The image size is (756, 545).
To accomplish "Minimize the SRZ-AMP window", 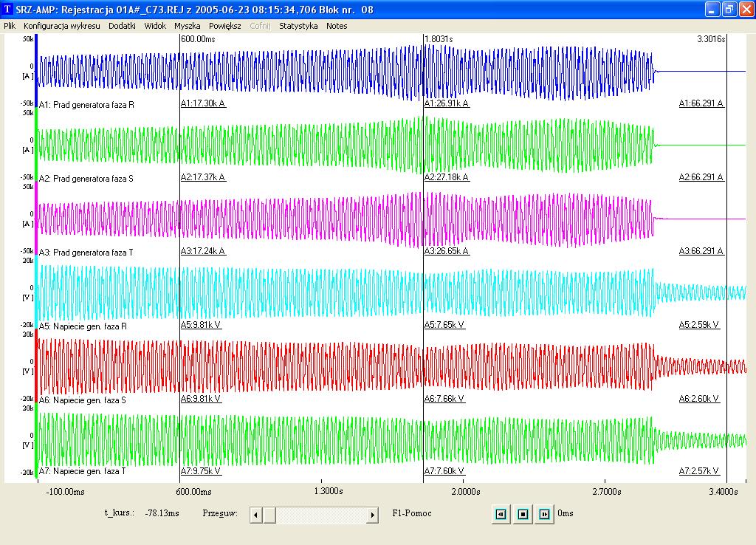I will click(712, 9).
